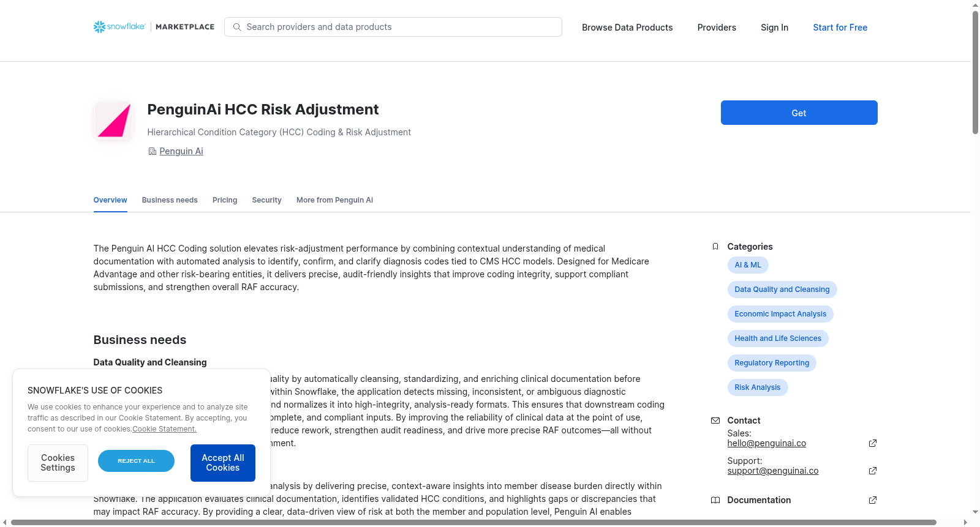Click SNOWFLAKE'S USE OF COOKIES heading
This screenshot has width=980, height=527.
coord(95,391)
